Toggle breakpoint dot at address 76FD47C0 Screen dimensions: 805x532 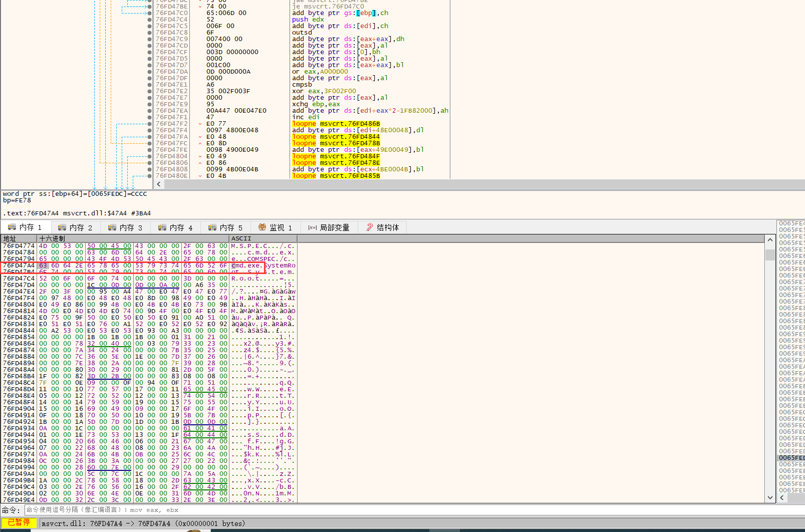149,13
